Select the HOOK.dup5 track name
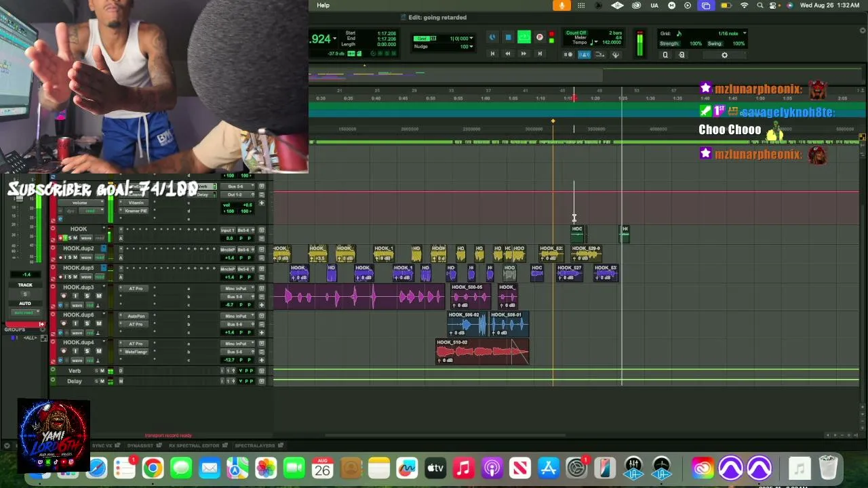Image resolution: width=868 pixels, height=488 pixels. (79, 268)
